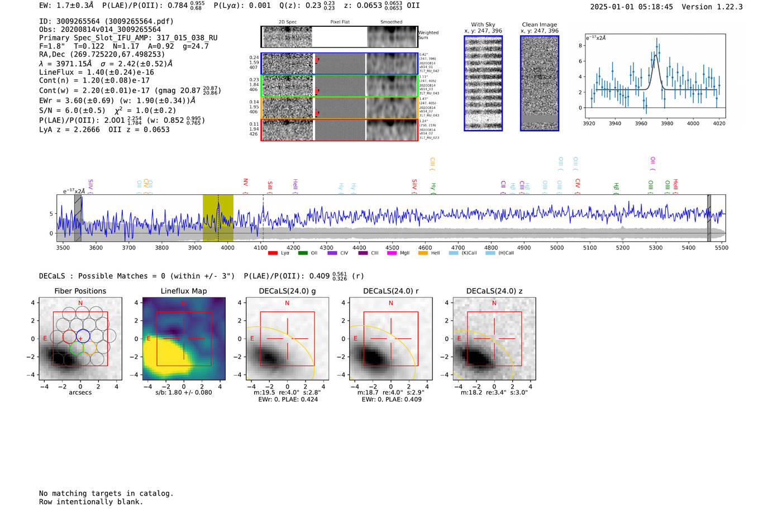This screenshot has width=782, height=532.
Task: Click the Cont(n) = 1.20(±0.08)e-17 value
Action: 94,80
